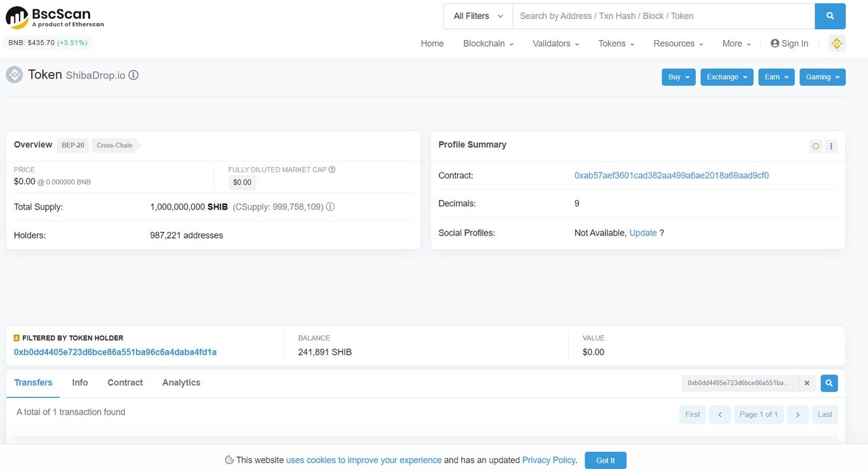Viewport: 868px width, 475px height.
Task: Click the next page arrow
Action: coord(798,415)
